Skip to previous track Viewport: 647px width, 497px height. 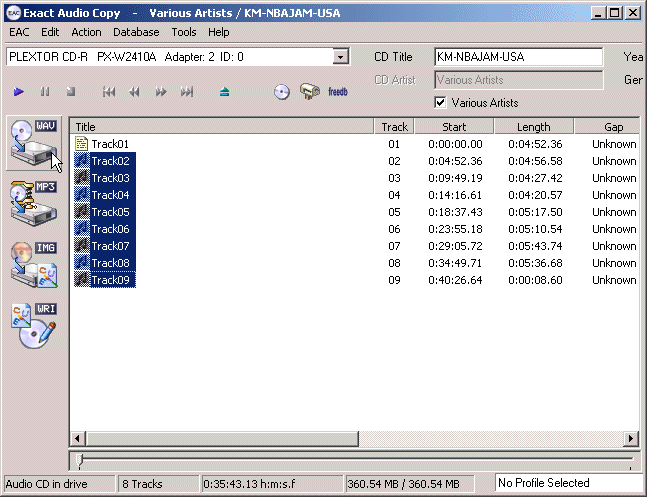pyautogui.click(x=109, y=92)
